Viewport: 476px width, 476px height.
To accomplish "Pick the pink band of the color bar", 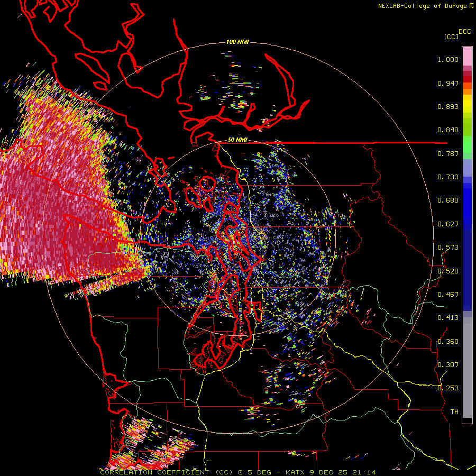I will click(467, 57).
